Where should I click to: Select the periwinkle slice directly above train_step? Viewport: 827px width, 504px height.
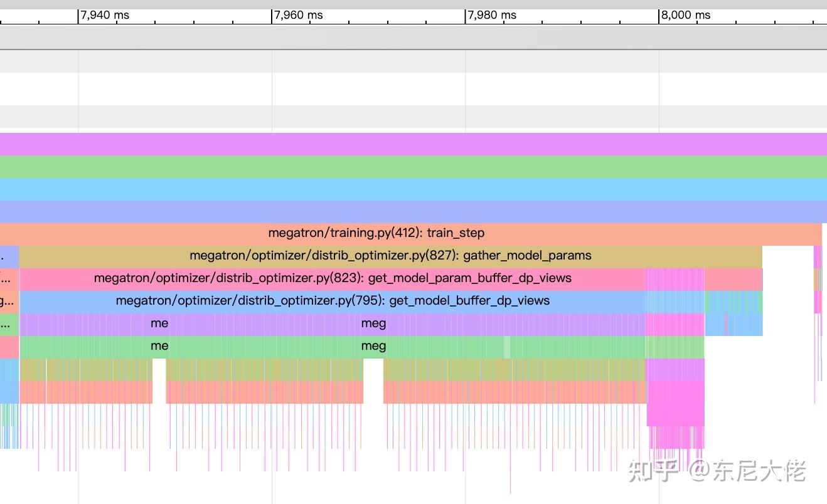point(413,212)
